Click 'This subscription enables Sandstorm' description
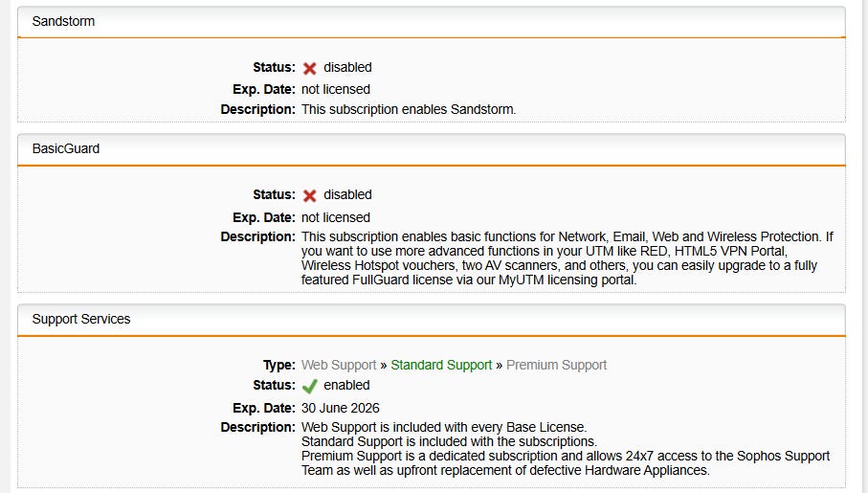Screen dimensions: 868x493 point(409,109)
